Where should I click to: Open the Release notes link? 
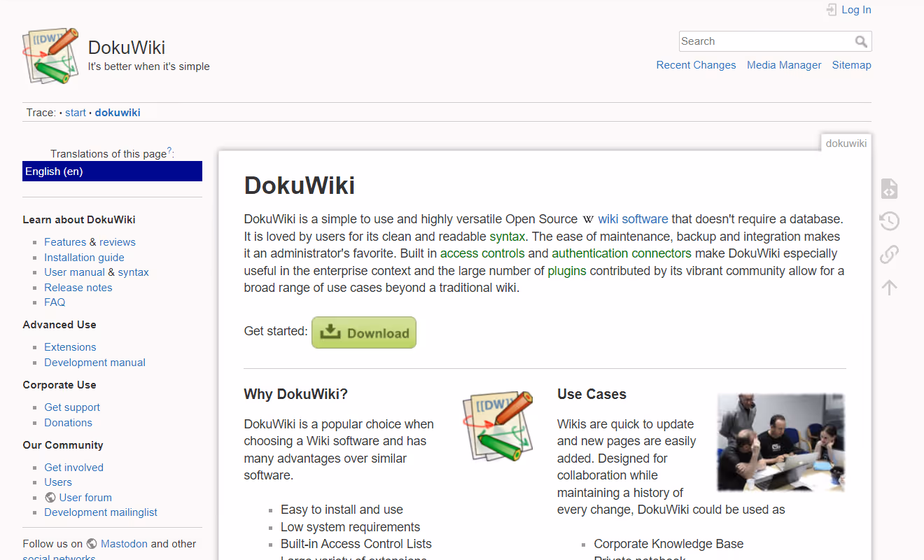pos(78,288)
